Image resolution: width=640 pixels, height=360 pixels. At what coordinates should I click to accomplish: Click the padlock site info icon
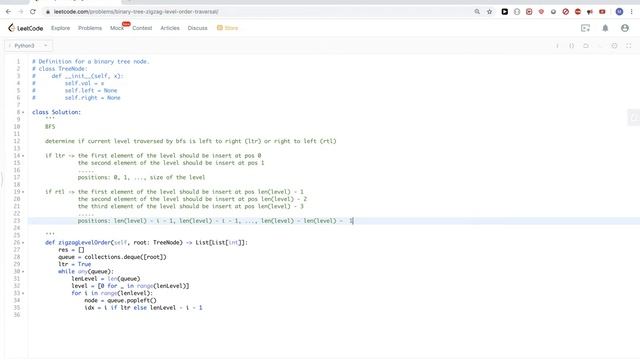tap(48, 12)
